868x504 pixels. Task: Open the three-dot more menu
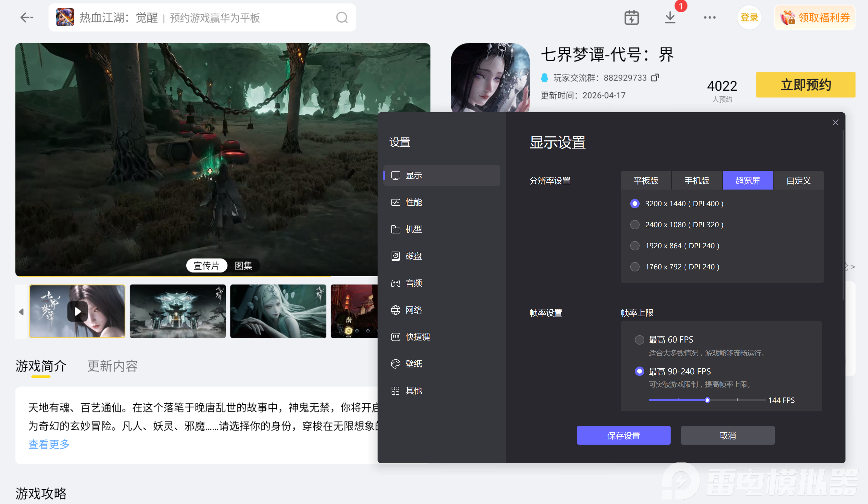(709, 18)
